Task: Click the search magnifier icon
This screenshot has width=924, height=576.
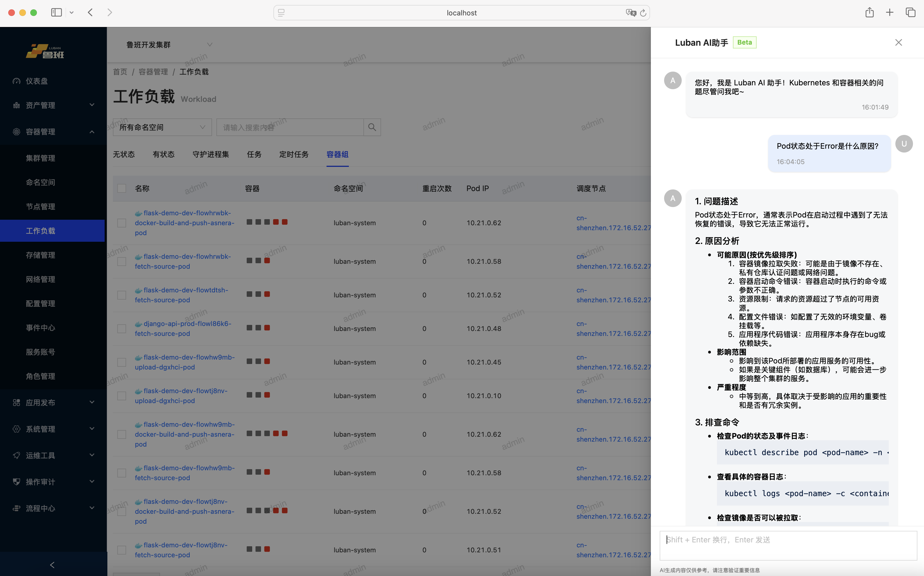Action: pyautogui.click(x=372, y=127)
